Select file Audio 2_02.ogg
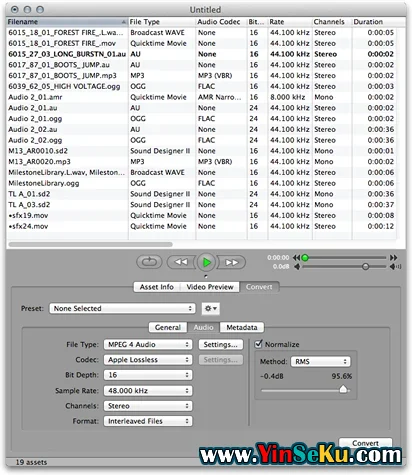Viewport: 412px width, 475px height. (35, 140)
